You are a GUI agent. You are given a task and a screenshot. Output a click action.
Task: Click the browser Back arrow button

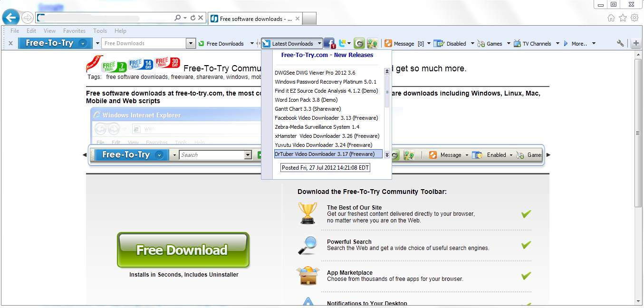click(10, 18)
